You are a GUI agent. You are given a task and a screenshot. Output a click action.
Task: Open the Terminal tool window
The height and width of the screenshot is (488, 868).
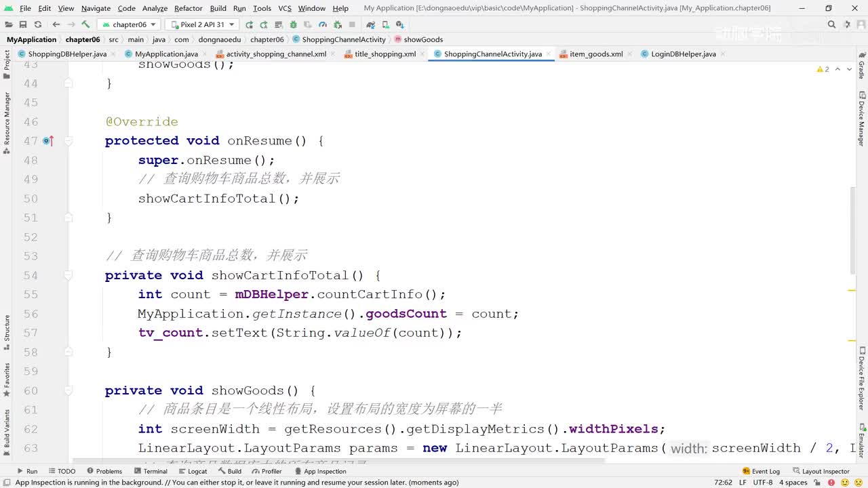click(150, 471)
